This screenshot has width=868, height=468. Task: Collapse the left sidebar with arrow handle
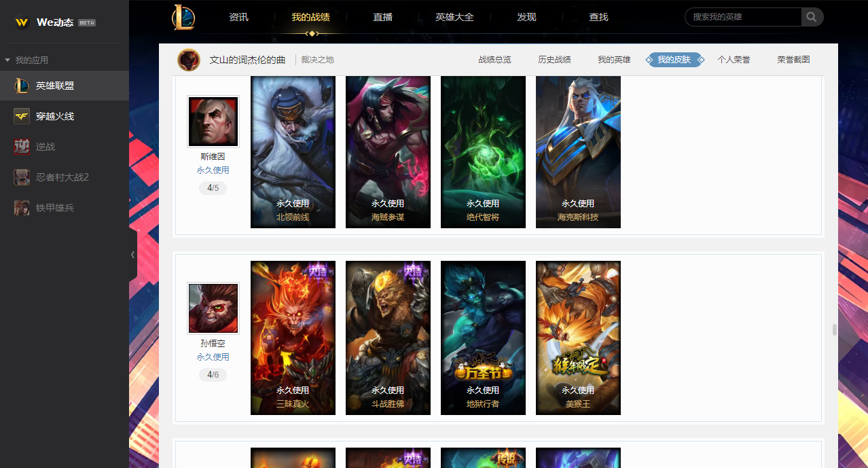click(132, 255)
